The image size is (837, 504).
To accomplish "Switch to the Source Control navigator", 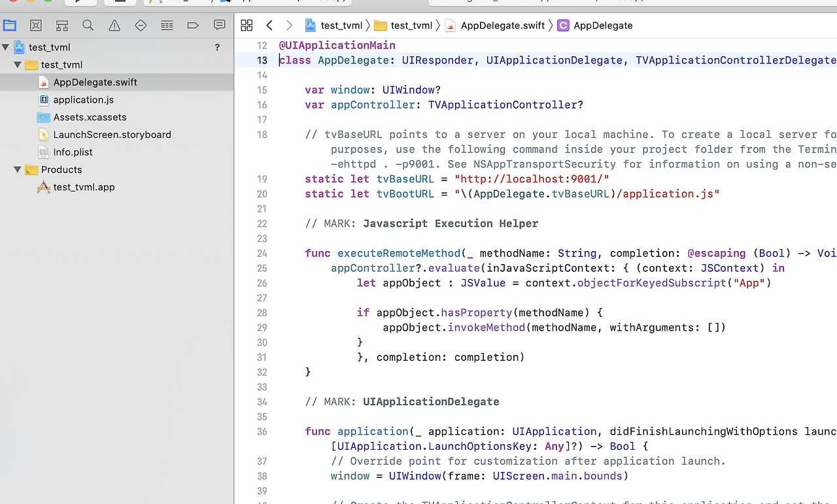I will 36,25.
